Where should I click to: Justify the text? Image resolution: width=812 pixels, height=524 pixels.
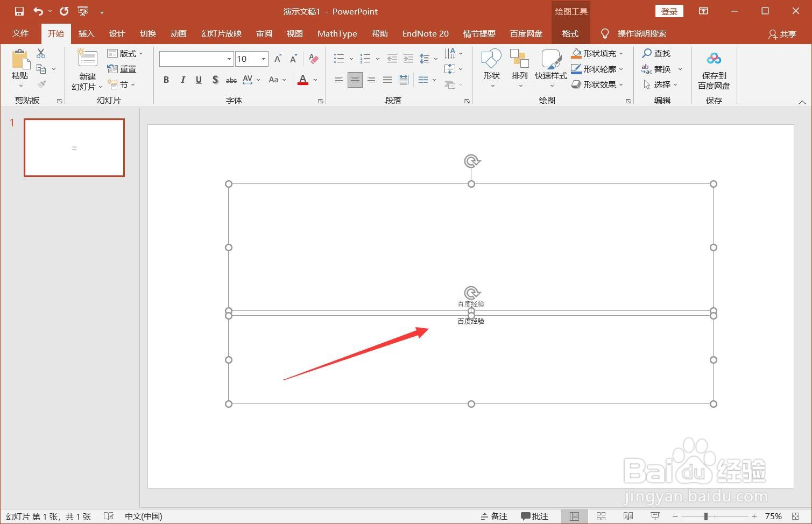[x=387, y=80]
